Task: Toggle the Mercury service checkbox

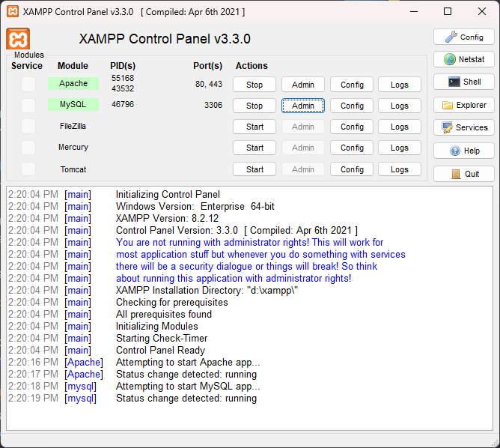Action: [x=28, y=148]
